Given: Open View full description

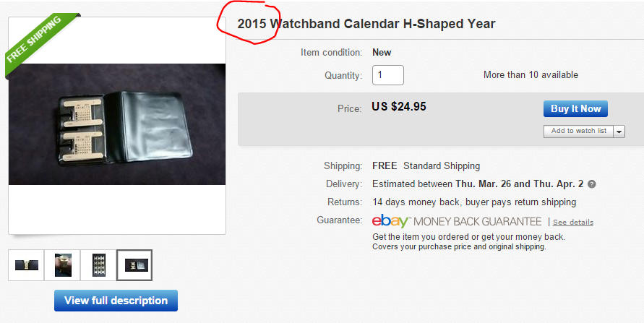Looking at the screenshot, I should pos(116,301).
